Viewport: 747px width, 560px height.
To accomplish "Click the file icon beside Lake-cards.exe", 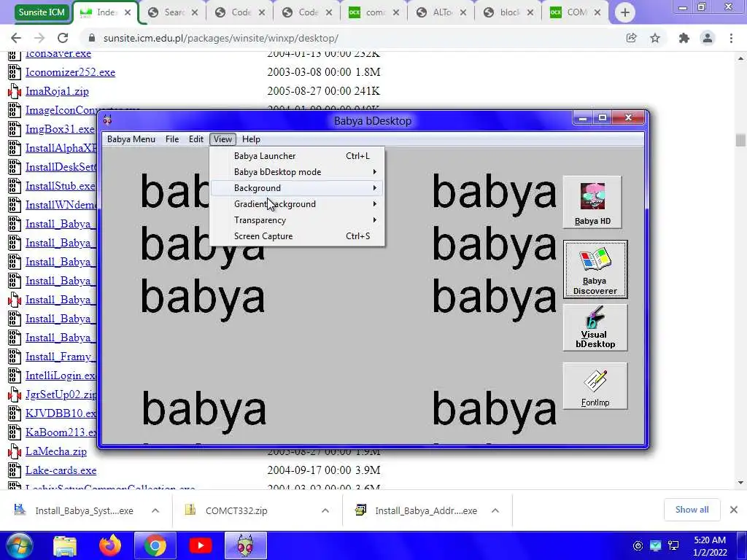I will [15, 470].
